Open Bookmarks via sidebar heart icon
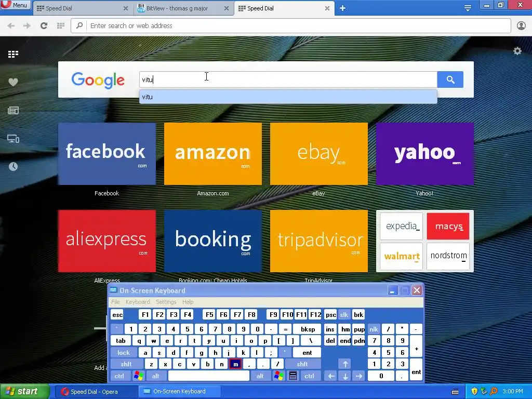The height and width of the screenshot is (399, 532). (x=13, y=82)
